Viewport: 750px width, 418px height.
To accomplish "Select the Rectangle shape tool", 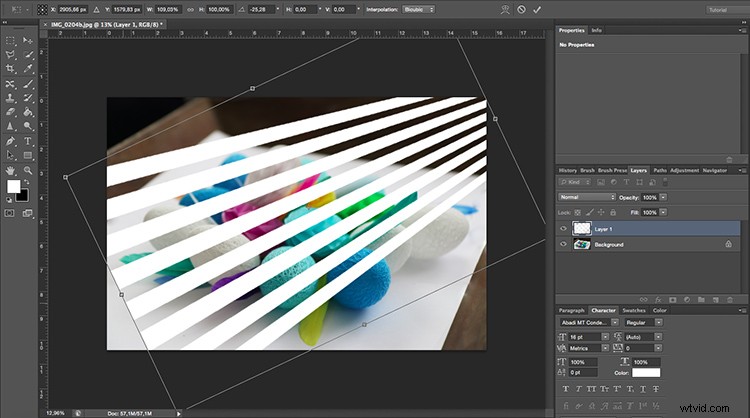I will pyautogui.click(x=28, y=155).
